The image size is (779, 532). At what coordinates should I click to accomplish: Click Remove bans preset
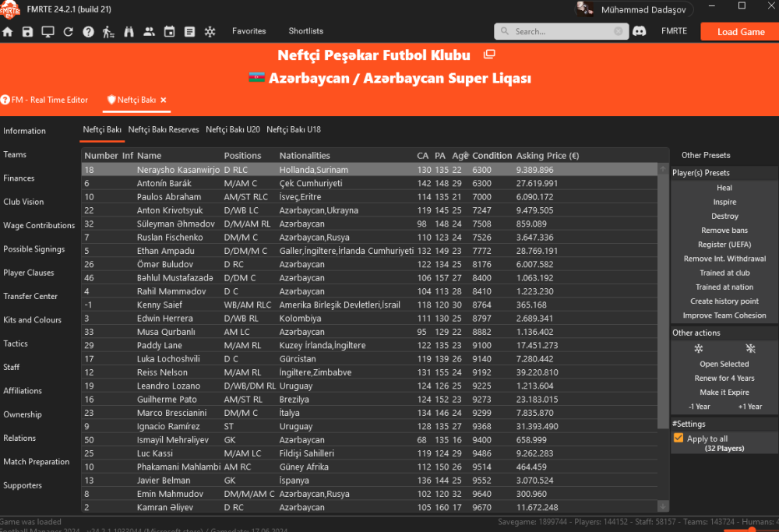(x=724, y=231)
